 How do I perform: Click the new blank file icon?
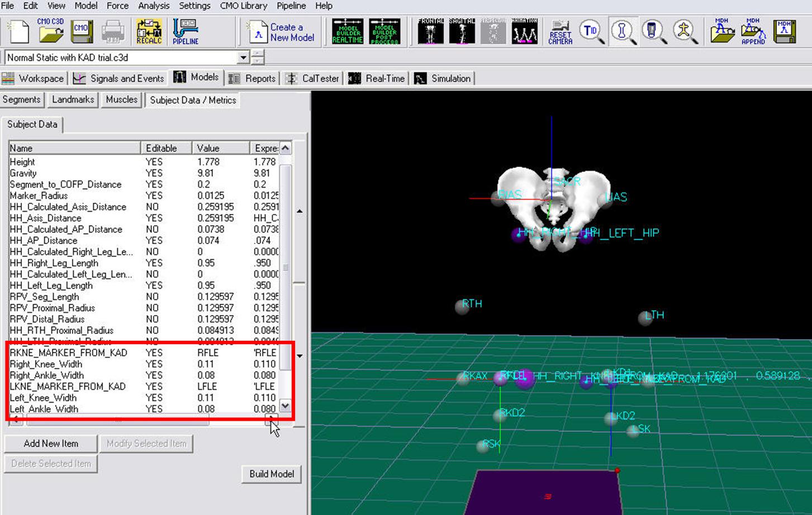18,31
